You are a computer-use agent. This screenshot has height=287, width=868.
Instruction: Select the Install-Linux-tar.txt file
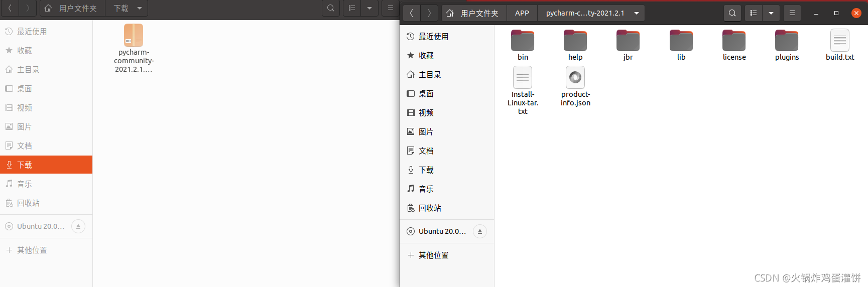coord(523,91)
